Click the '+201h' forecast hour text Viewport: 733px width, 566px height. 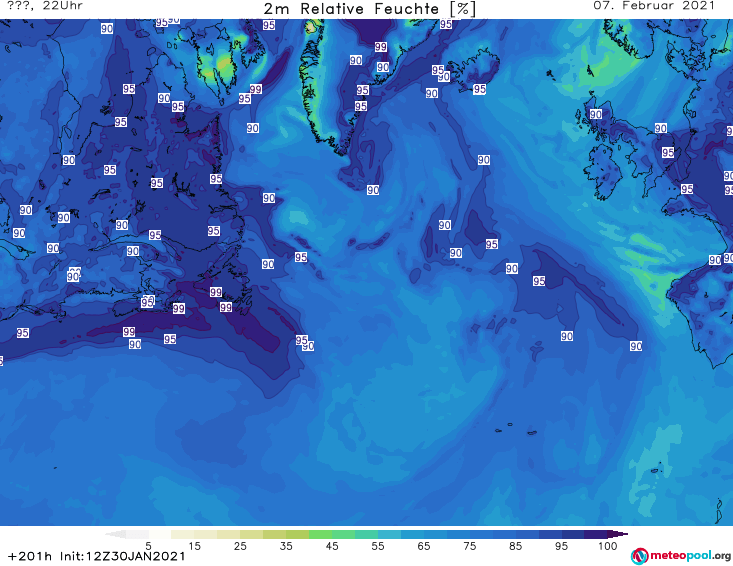pos(30,556)
